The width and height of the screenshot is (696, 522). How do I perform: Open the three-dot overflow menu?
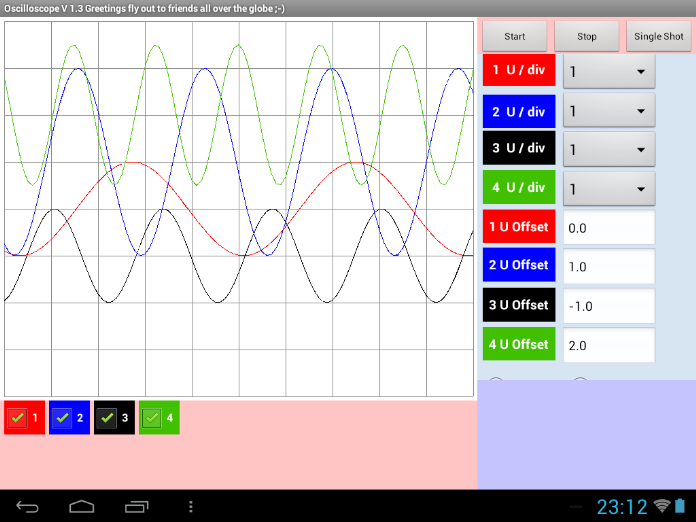pos(191,506)
